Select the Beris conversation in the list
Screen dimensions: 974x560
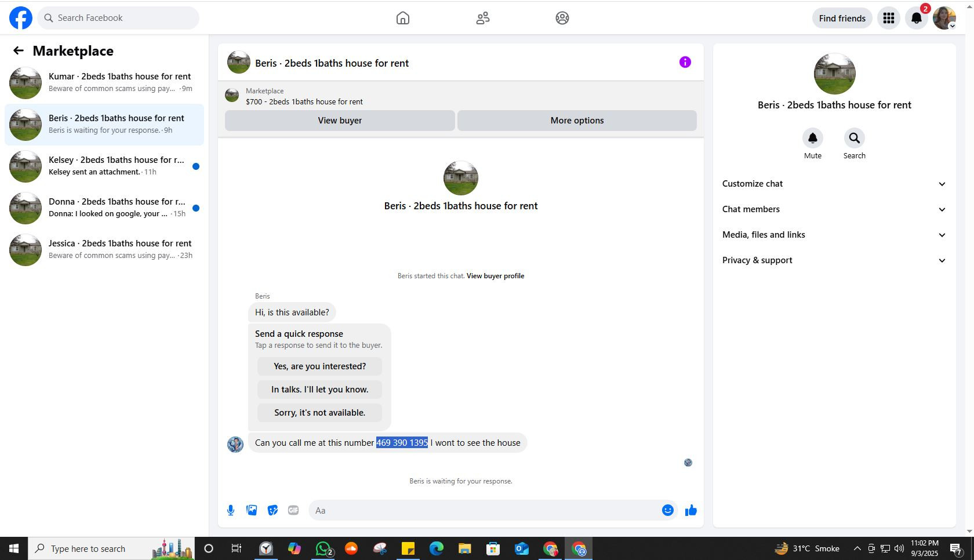[104, 124]
